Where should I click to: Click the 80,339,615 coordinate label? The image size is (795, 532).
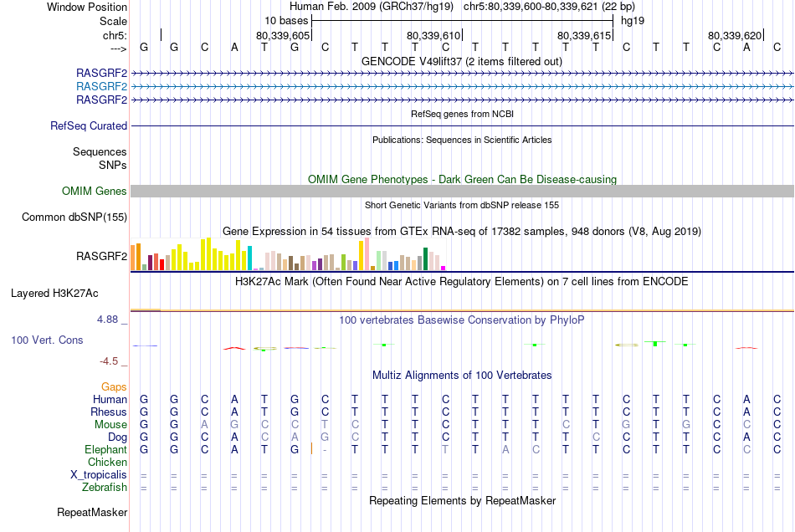583,35
